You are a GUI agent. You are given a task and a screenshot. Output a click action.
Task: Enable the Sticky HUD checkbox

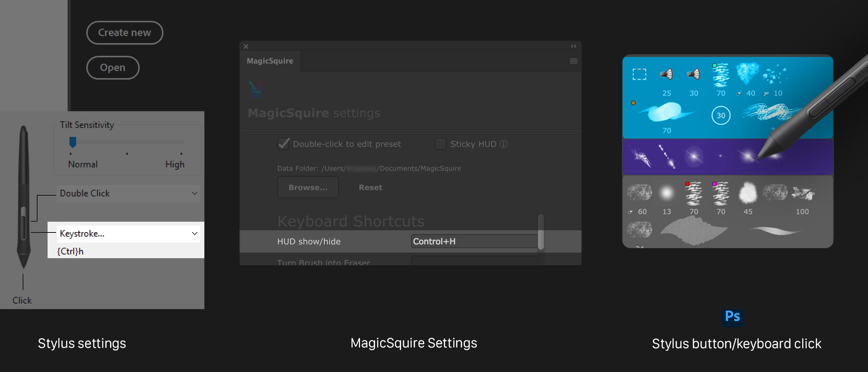(x=441, y=144)
